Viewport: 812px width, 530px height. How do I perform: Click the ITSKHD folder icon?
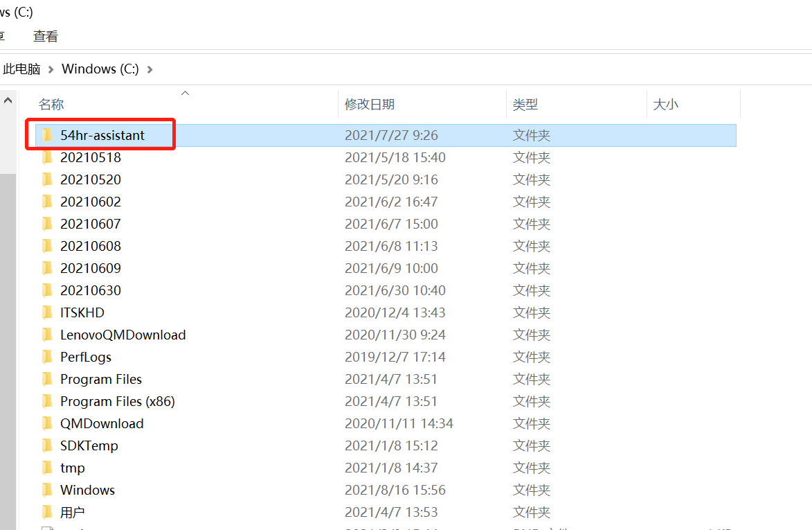pos(47,312)
